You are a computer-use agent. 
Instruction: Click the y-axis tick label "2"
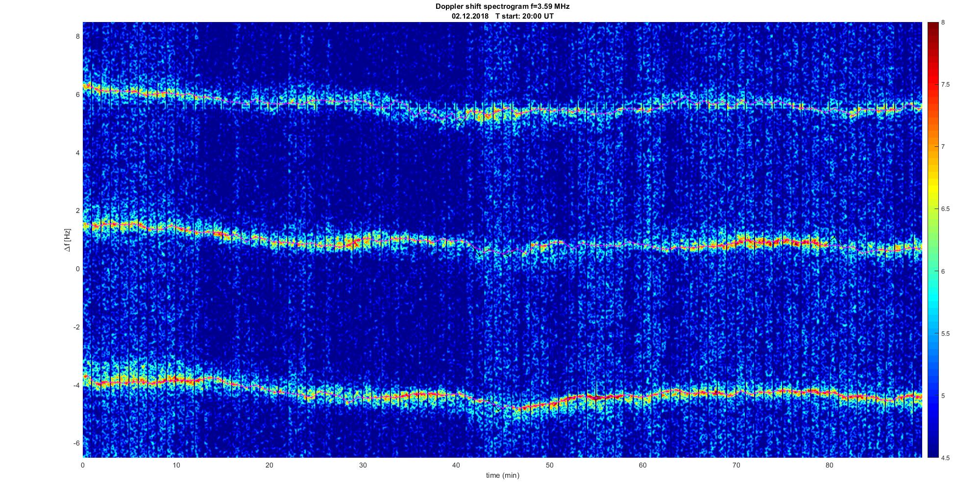[77, 210]
